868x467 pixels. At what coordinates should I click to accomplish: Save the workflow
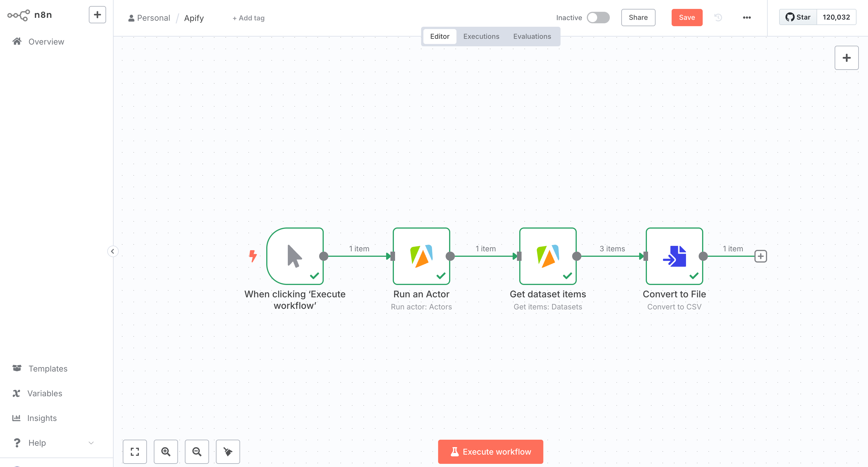(x=687, y=18)
